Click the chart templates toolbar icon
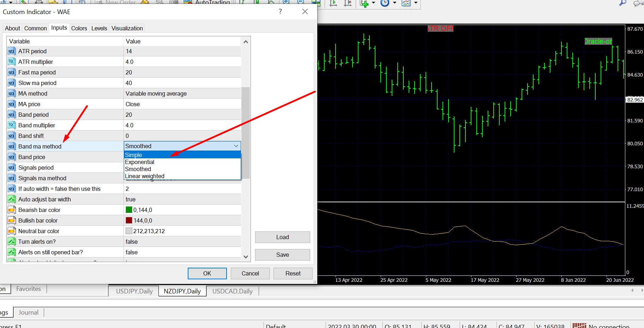This screenshot has width=644, height=328. point(406,3)
